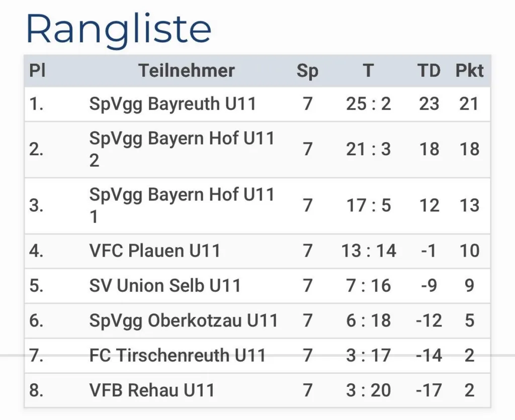
Task: Select FC Tirschenreuth U11 row
Action: 177,356
